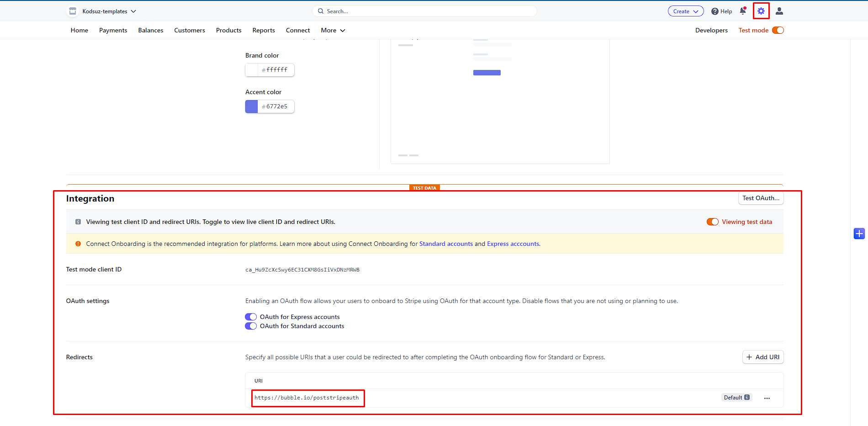The image size is (868, 426).
Task: Expand the More menu
Action: coord(333,30)
